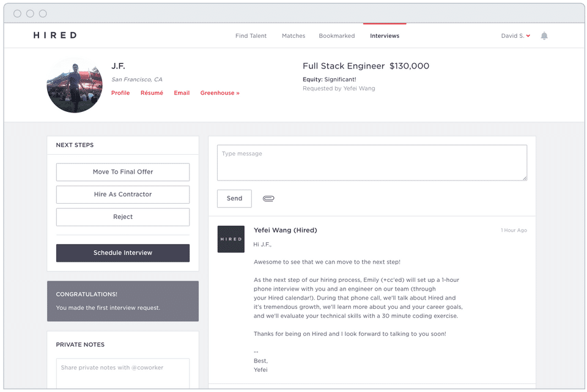Viewport: 587px width, 392px height.
Task: Click the Reject button
Action: [x=123, y=216]
